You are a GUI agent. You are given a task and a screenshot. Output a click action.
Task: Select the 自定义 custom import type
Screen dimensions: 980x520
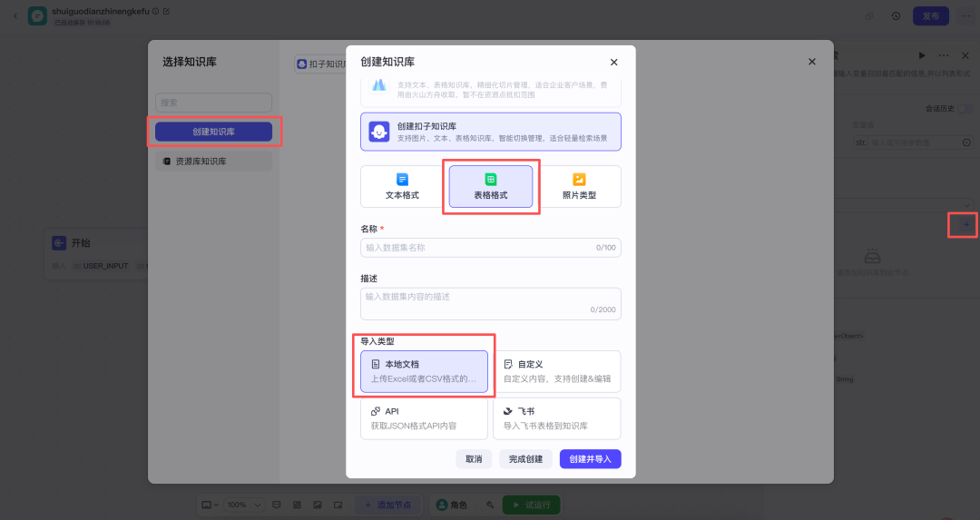pyautogui.click(x=556, y=371)
